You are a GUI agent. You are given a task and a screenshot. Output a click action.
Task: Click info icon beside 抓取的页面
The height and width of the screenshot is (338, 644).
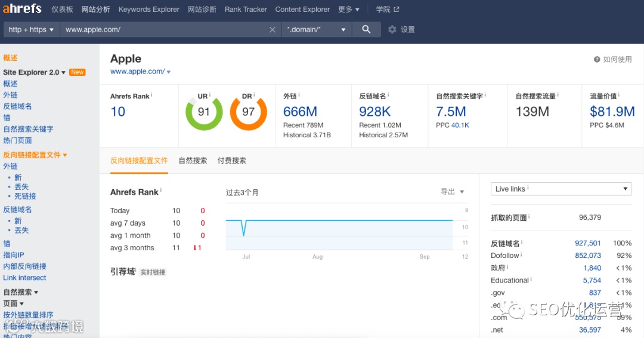click(529, 216)
